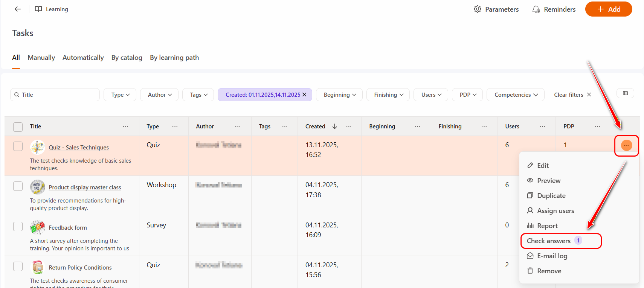The width and height of the screenshot is (644, 288).
Task: Open the Return Policy Conditions link
Action: (x=80, y=268)
